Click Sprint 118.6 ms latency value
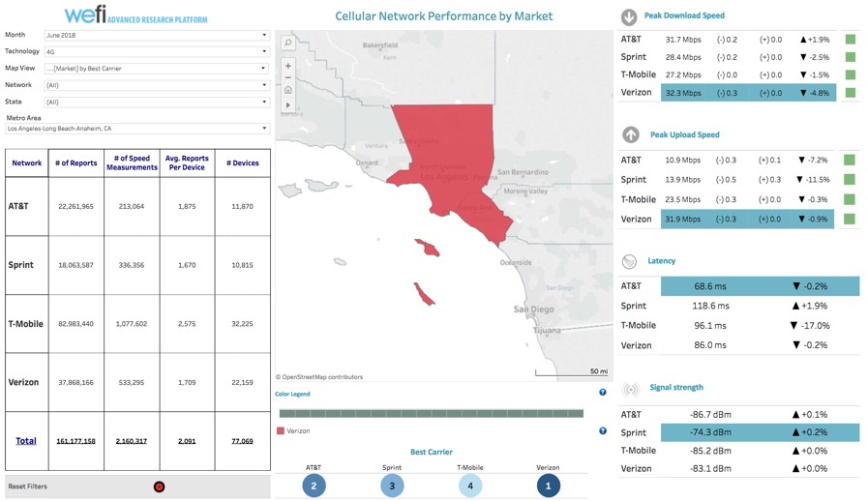 point(710,307)
